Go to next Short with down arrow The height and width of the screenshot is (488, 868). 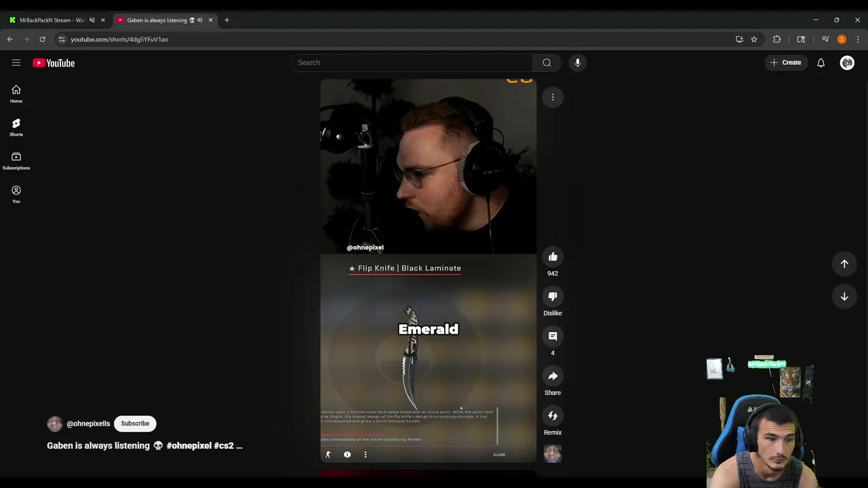pyautogui.click(x=844, y=296)
